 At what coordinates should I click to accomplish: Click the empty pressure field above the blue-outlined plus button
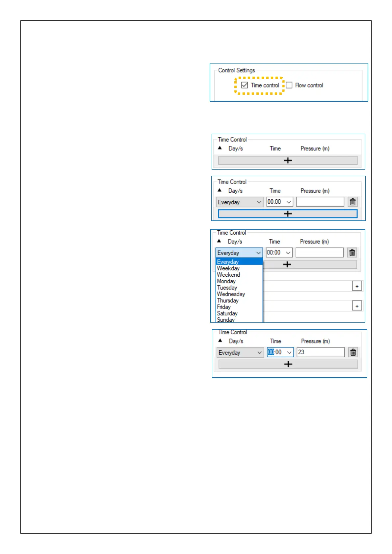point(320,202)
